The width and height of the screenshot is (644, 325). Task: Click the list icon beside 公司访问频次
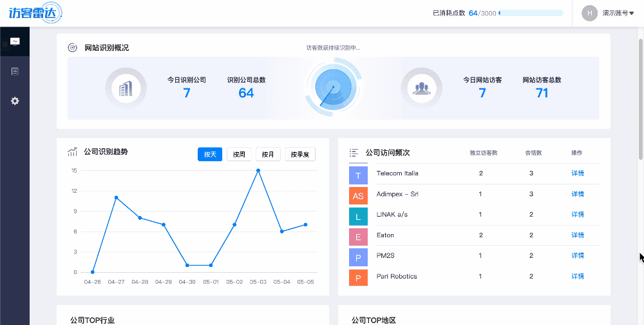point(354,153)
